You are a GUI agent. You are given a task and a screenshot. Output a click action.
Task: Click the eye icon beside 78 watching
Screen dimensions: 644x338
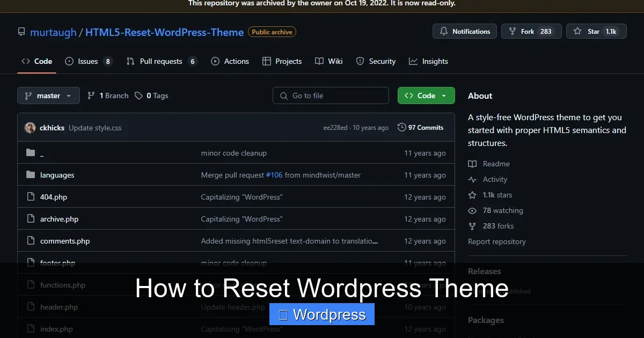pyautogui.click(x=472, y=210)
